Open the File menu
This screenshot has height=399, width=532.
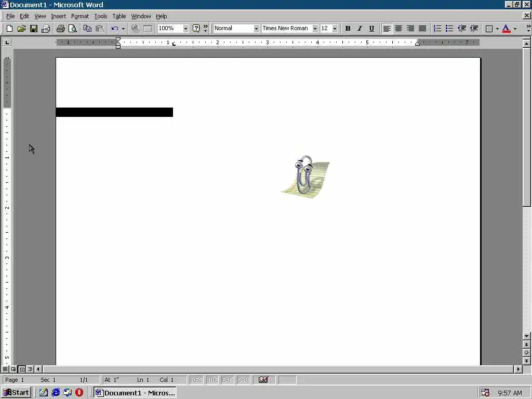[x=10, y=16]
